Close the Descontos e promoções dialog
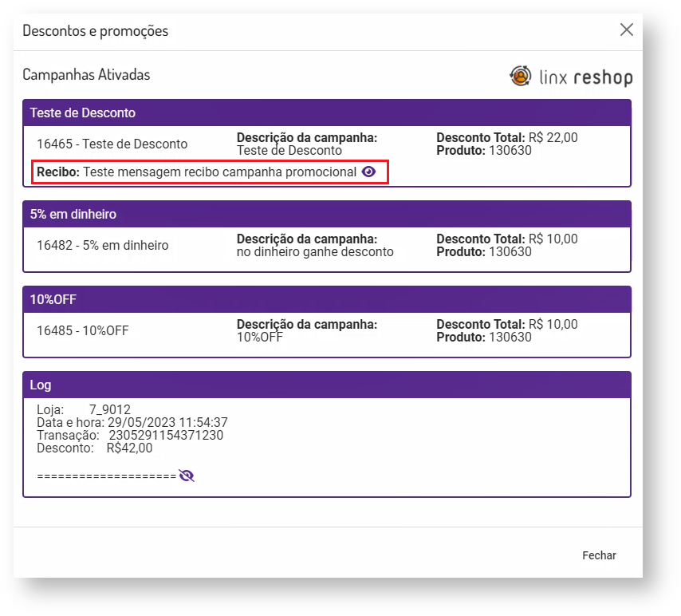The height and width of the screenshot is (616, 681). [626, 30]
